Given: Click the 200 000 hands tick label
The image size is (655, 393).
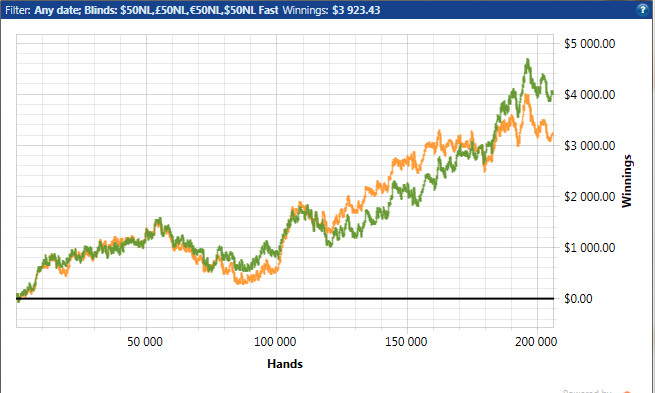Looking at the screenshot, I should (536, 342).
